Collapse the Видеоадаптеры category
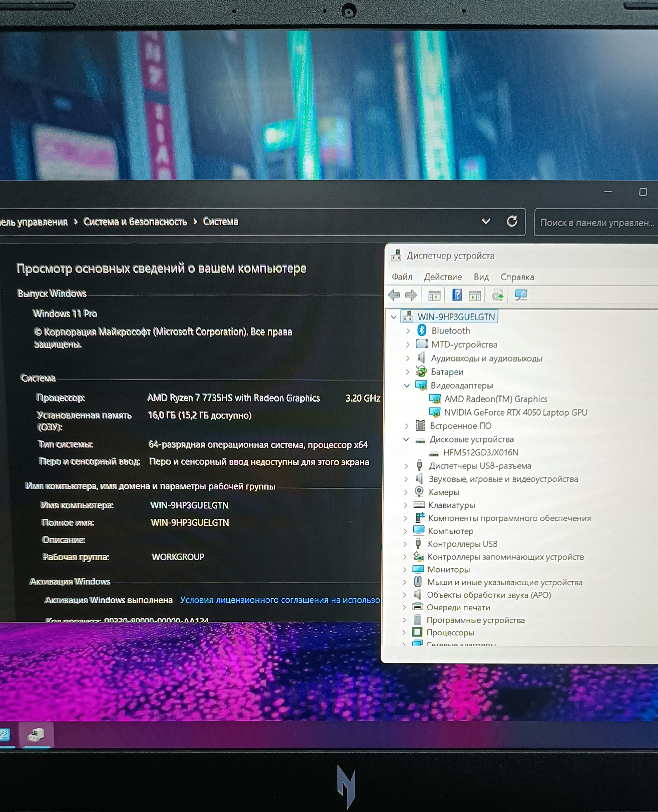 click(407, 386)
